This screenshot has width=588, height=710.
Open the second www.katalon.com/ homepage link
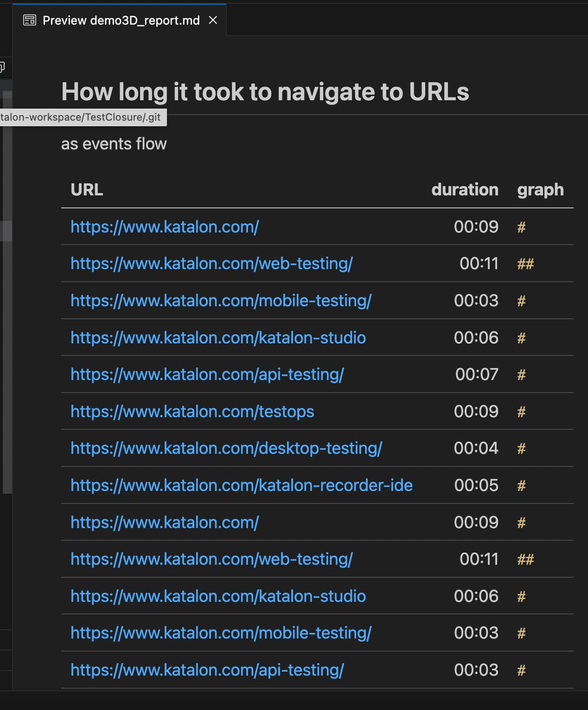tap(165, 523)
